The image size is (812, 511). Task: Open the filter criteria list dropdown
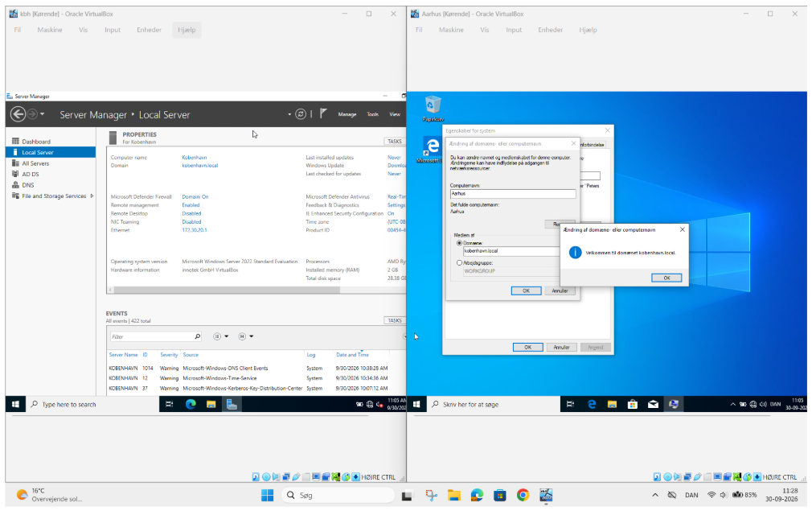coord(221,337)
